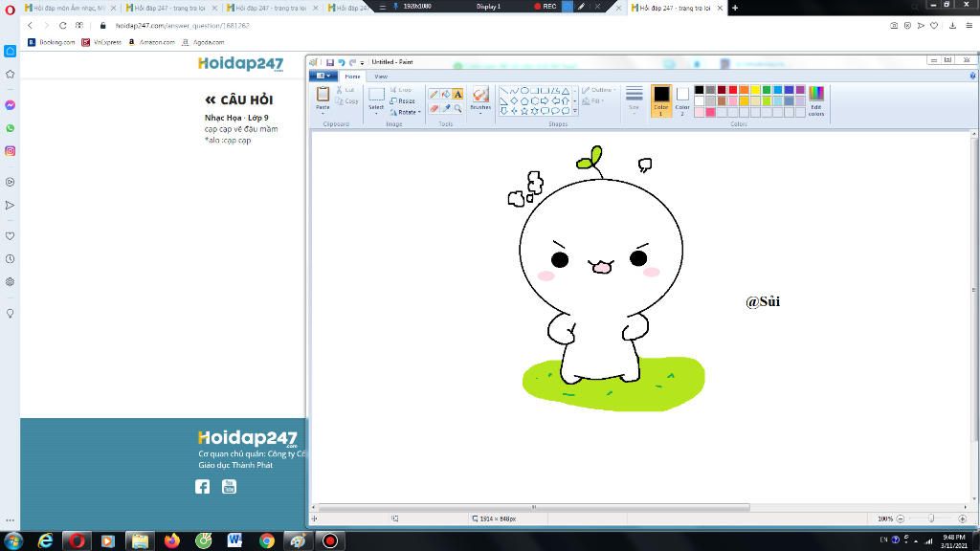Viewport: 980px width, 551px height.
Task: Select the Text tool in Paint
Action: (x=458, y=95)
